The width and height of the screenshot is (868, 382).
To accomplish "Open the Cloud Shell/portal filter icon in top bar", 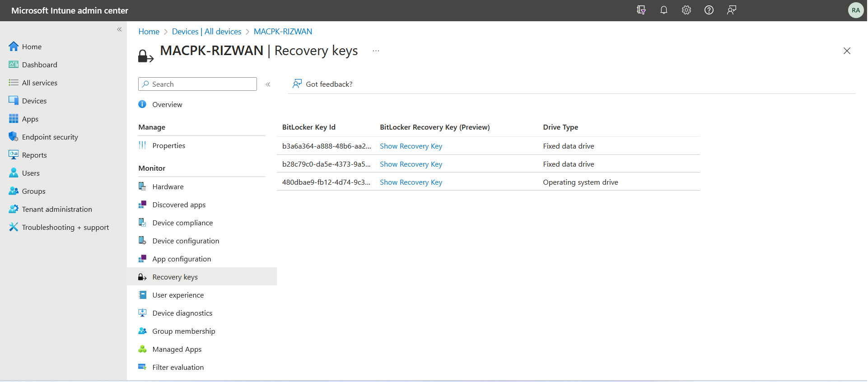I will [x=641, y=10].
